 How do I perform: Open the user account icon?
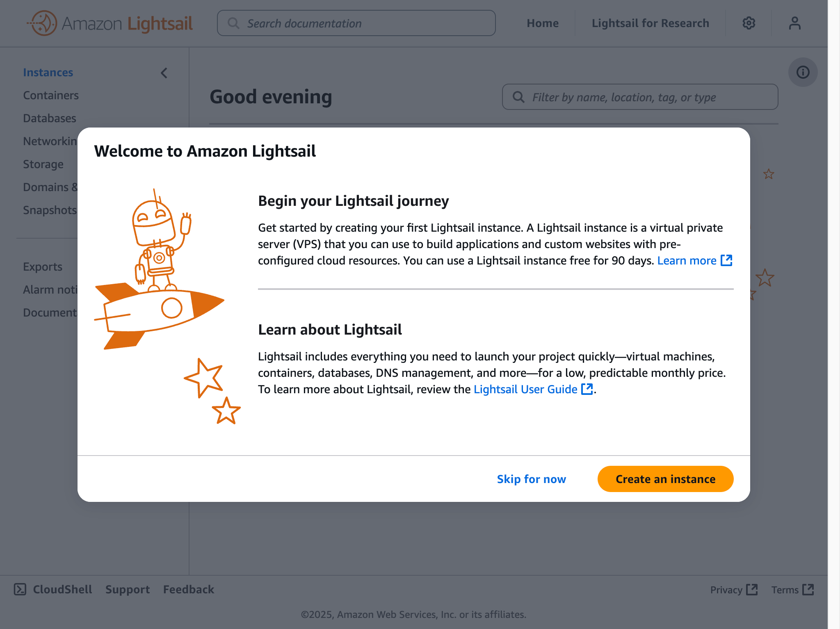click(x=794, y=23)
